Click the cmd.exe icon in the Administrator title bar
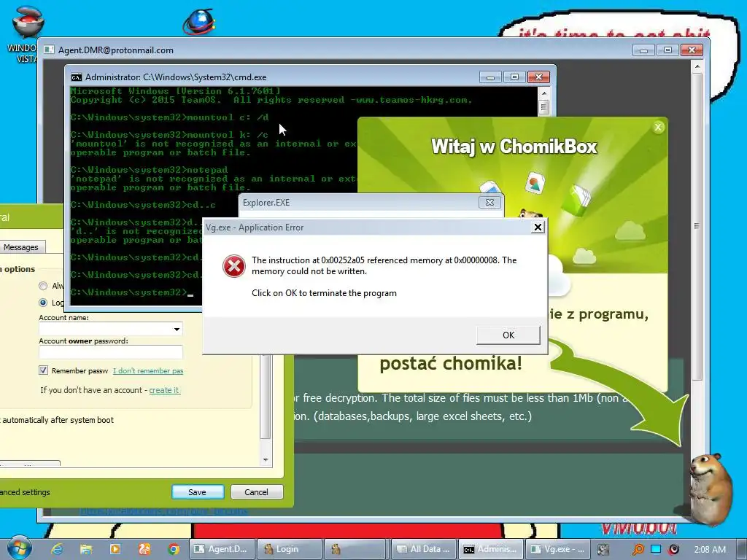Screen dimensions: 747x560 [76, 77]
